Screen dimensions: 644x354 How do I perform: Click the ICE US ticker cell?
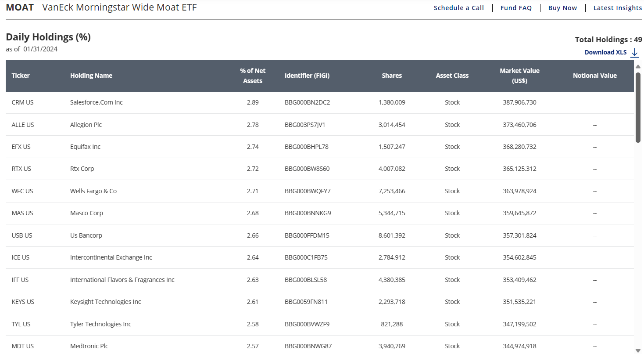pos(21,257)
